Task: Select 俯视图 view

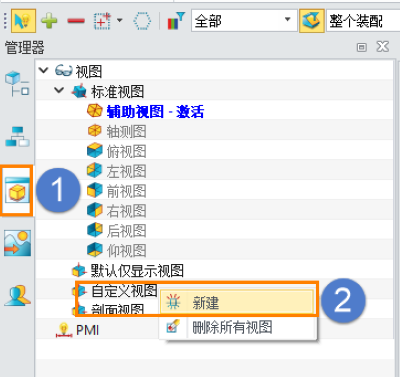Action: tap(126, 151)
